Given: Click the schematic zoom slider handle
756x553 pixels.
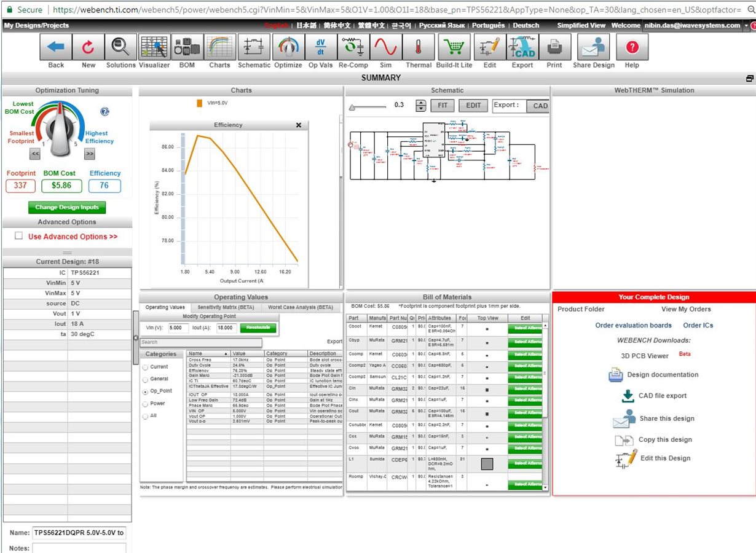Looking at the screenshot, I should coord(352,106).
